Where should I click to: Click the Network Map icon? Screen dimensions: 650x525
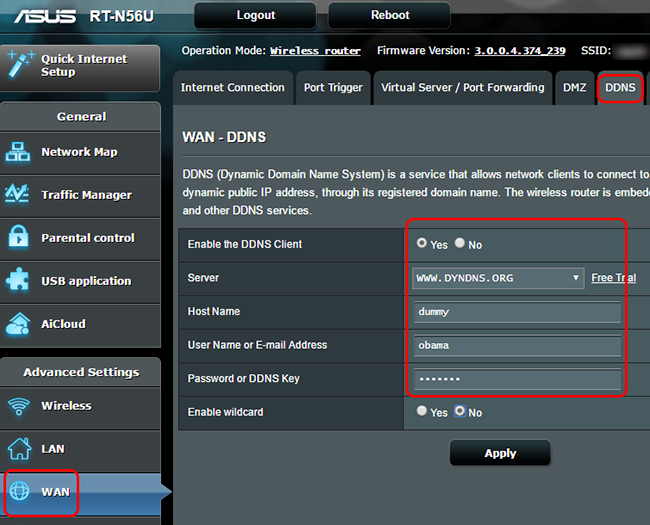click(17, 152)
